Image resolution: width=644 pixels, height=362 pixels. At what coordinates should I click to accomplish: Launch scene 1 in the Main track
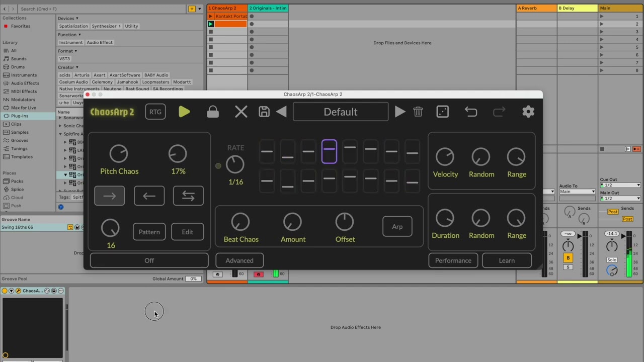pyautogui.click(x=601, y=16)
